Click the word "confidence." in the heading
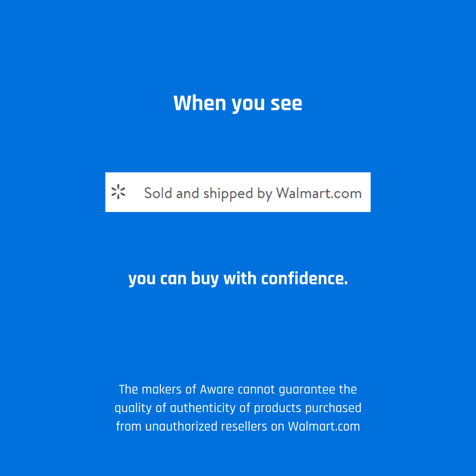 point(305,278)
